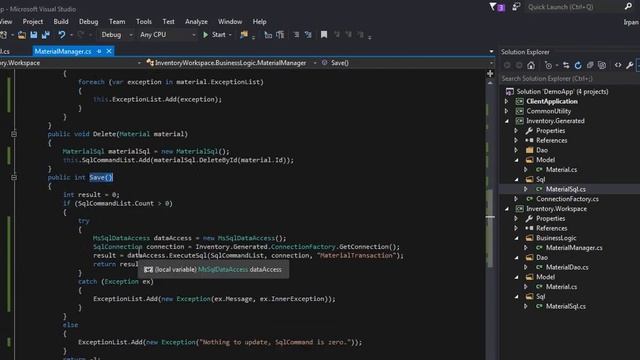
Task: Open the Debug menu
Action: [x=89, y=22]
